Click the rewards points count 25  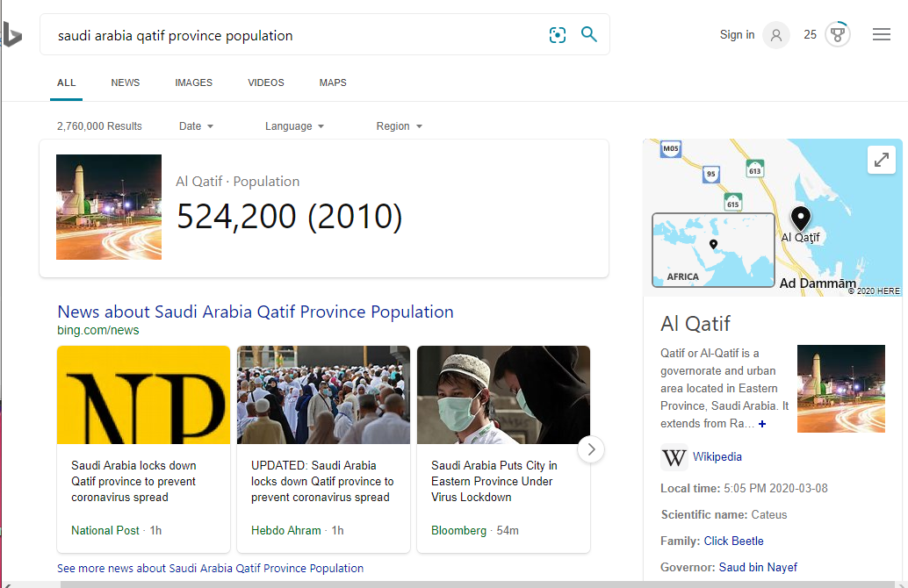pos(810,35)
